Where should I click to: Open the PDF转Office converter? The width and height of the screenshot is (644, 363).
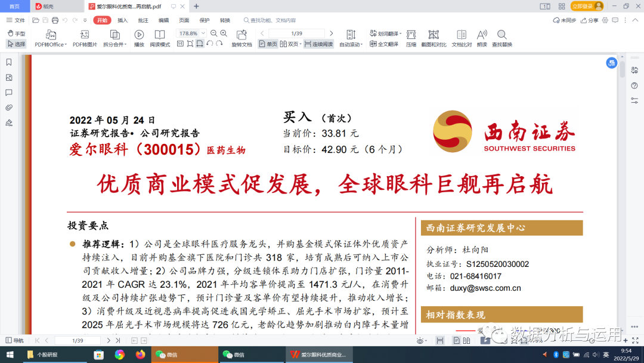pyautogui.click(x=51, y=39)
